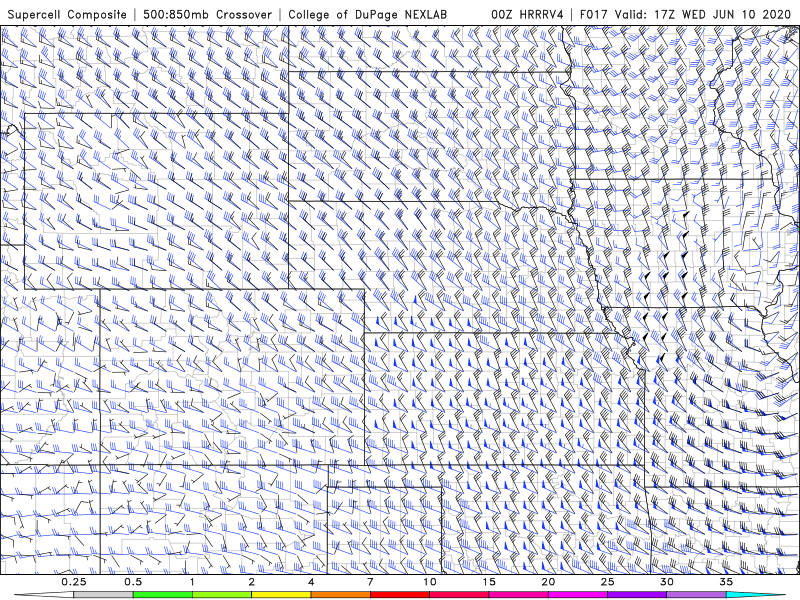Screen dimensions: 800x600
Task: Click the legend value 25
Action: click(x=608, y=582)
